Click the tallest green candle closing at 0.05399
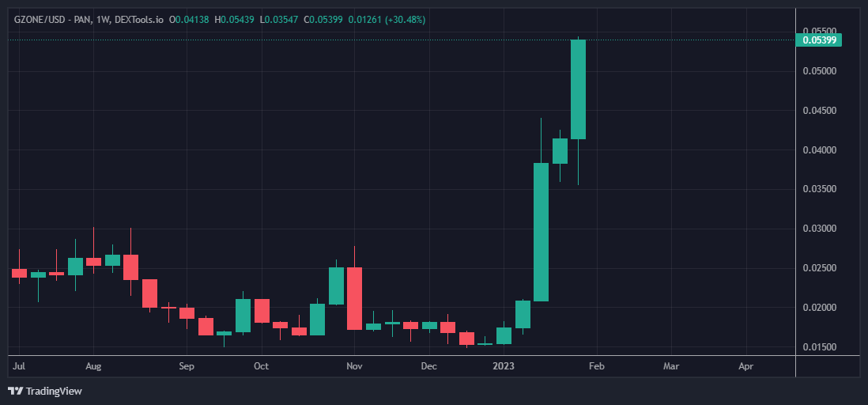This screenshot has width=868, height=405. pyautogui.click(x=579, y=89)
